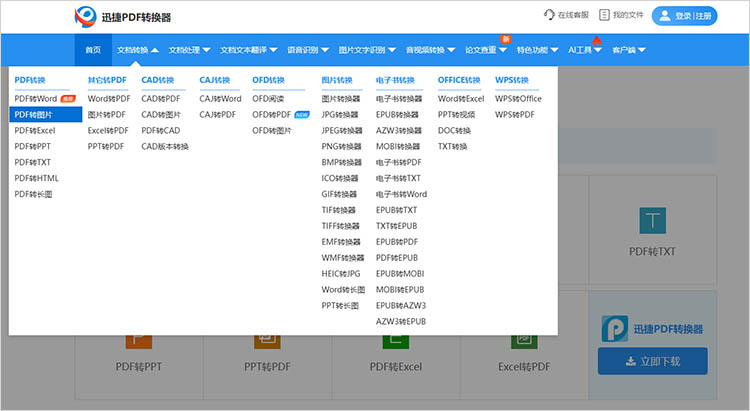
Task: Expand the 音视频转换 dropdown
Action: pyautogui.click(x=430, y=50)
